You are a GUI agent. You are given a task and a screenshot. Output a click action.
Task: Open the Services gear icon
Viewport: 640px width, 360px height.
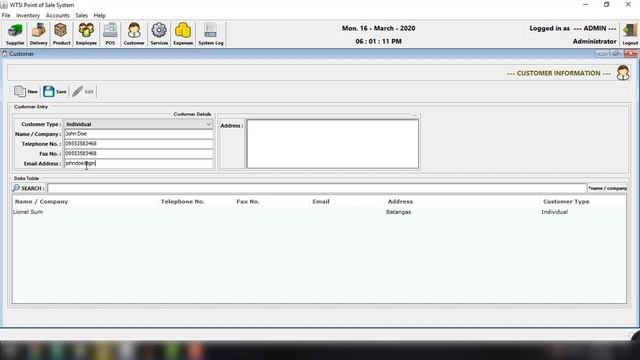(x=159, y=34)
